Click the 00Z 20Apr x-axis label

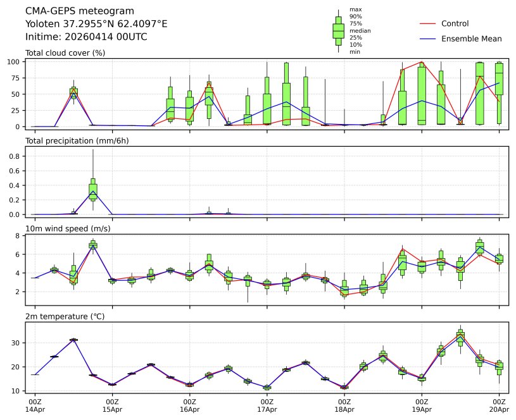coord(499,405)
